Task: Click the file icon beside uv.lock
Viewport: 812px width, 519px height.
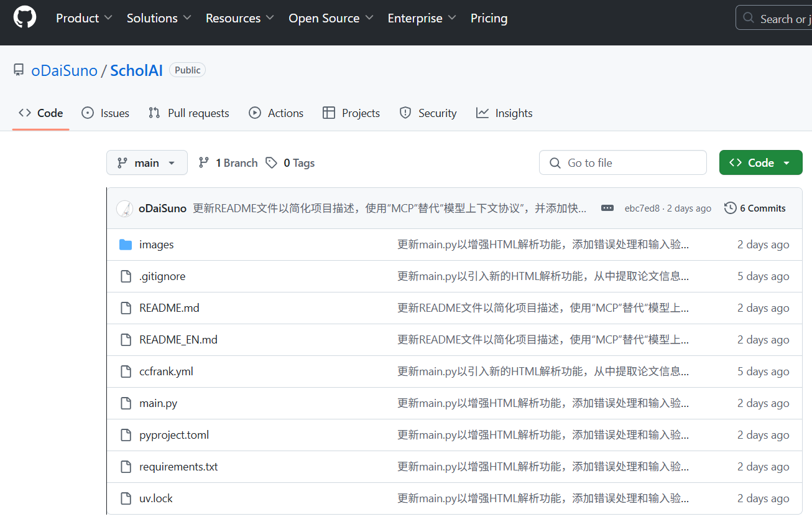Action: coord(126,498)
